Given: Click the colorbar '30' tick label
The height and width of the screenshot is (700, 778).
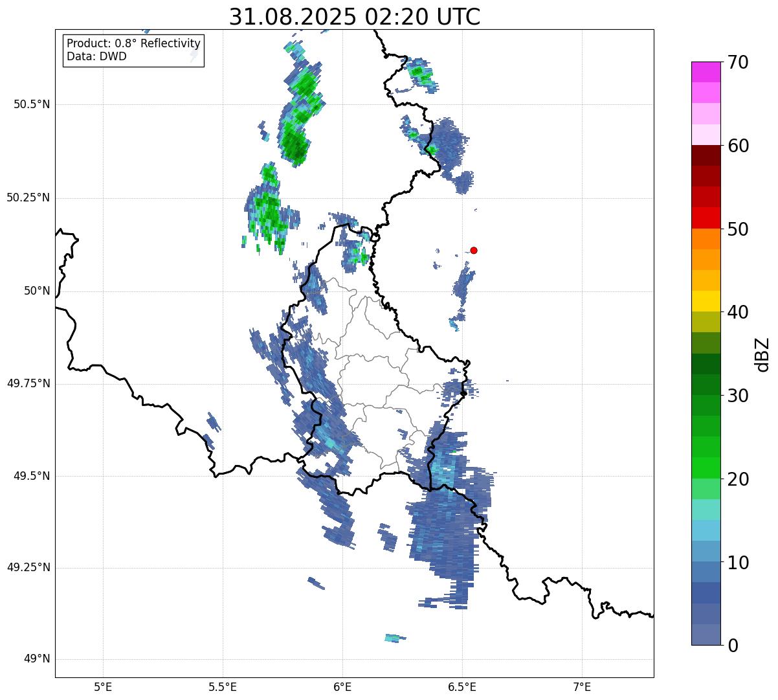Looking at the screenshot, I should click(738, 396).
